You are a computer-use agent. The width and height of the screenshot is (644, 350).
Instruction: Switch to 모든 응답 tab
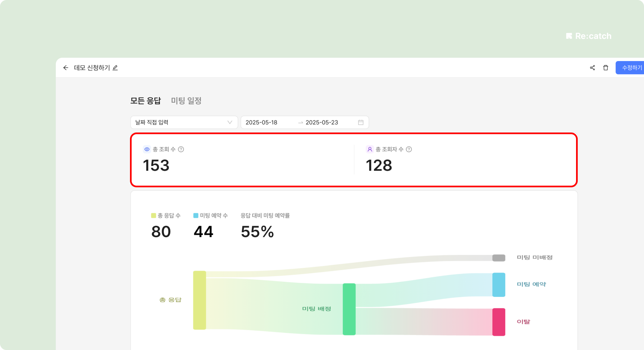pyautogui.click(x=145, y=101)
